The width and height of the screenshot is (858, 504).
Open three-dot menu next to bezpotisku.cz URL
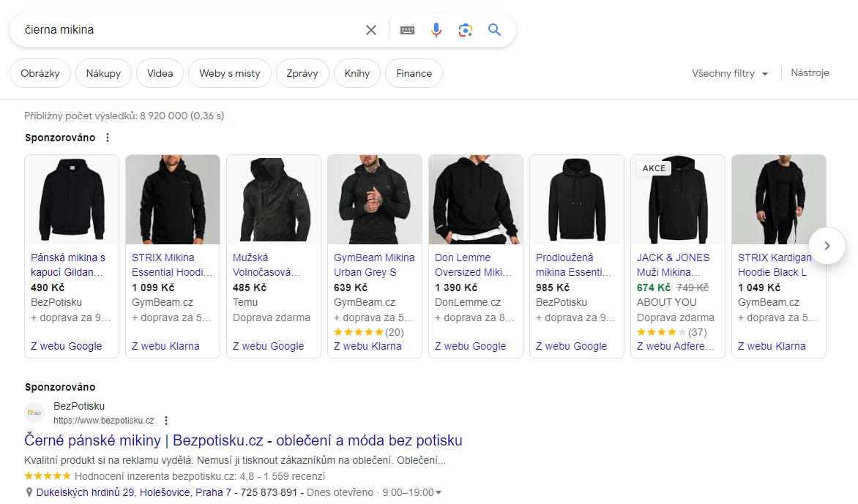point(165,421)
